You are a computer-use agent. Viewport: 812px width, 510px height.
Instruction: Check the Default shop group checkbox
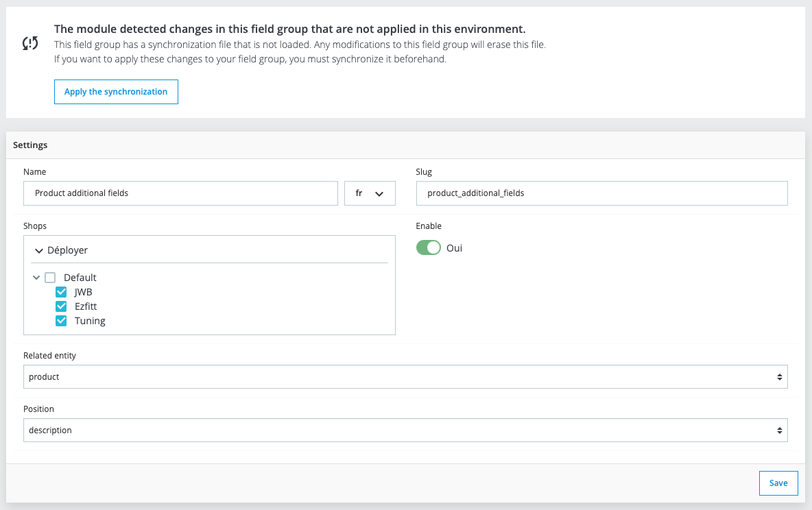pos(50,278)
